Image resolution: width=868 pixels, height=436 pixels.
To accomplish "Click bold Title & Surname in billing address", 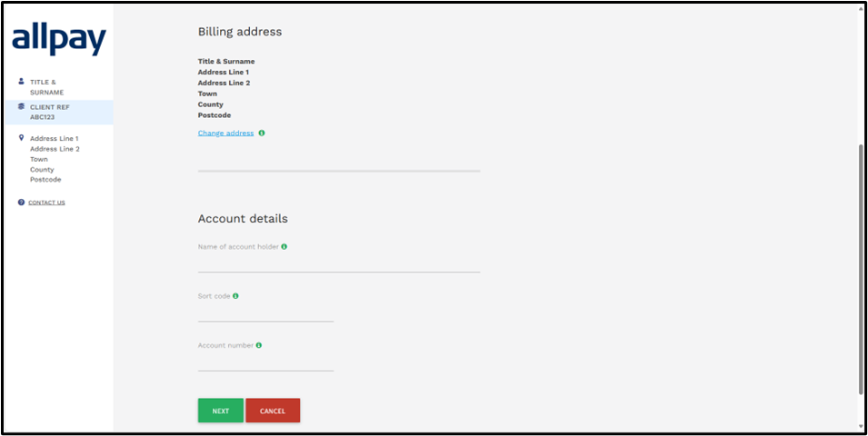I will click(226, 62).
